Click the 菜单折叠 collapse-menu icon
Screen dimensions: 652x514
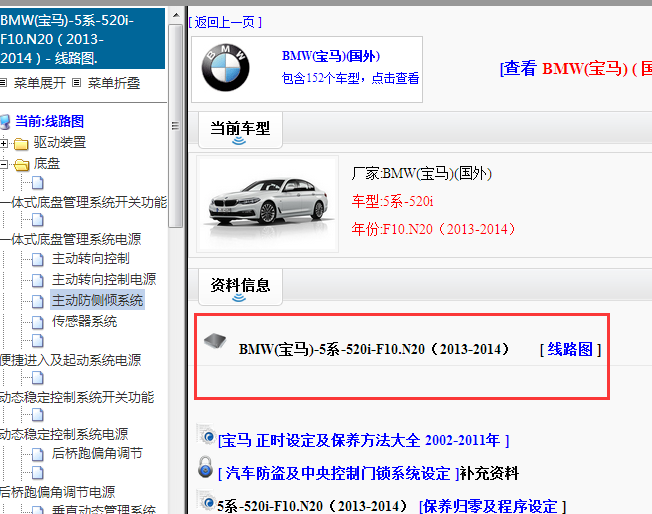[x=77, y=83]
